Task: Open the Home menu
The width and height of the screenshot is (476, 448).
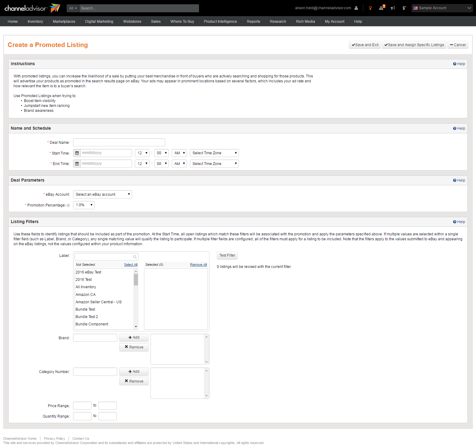Action: point(13,22)
